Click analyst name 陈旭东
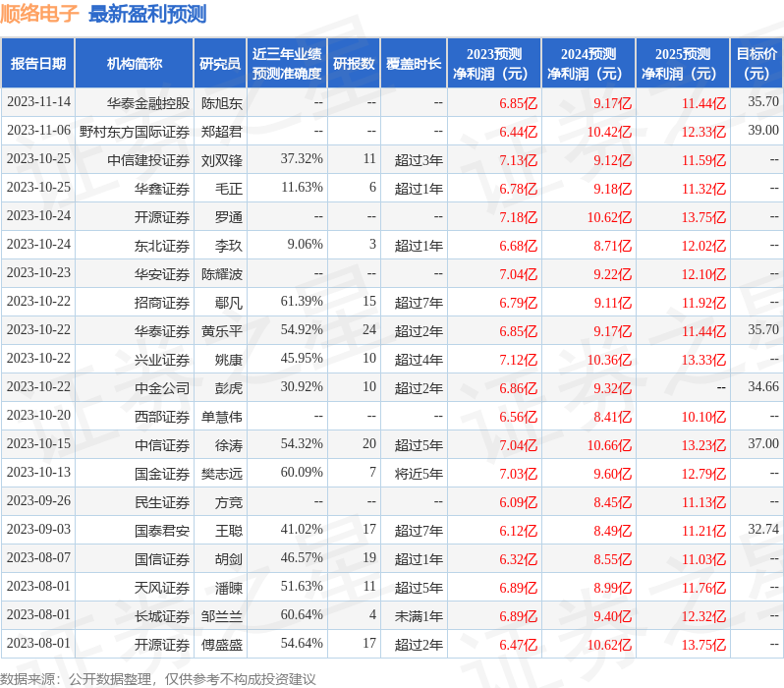This screenshot has height=688, width=784. [x=221, y=103]
